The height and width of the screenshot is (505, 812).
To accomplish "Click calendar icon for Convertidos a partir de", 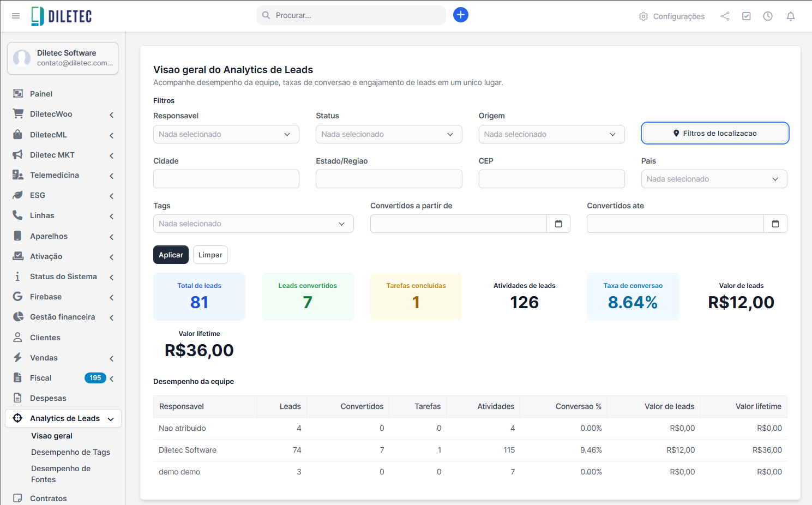I will (558, 224).
